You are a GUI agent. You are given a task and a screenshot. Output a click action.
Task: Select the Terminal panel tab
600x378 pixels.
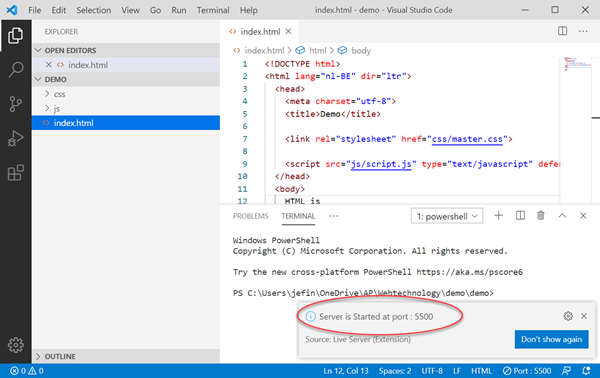[x=298, y=216]
